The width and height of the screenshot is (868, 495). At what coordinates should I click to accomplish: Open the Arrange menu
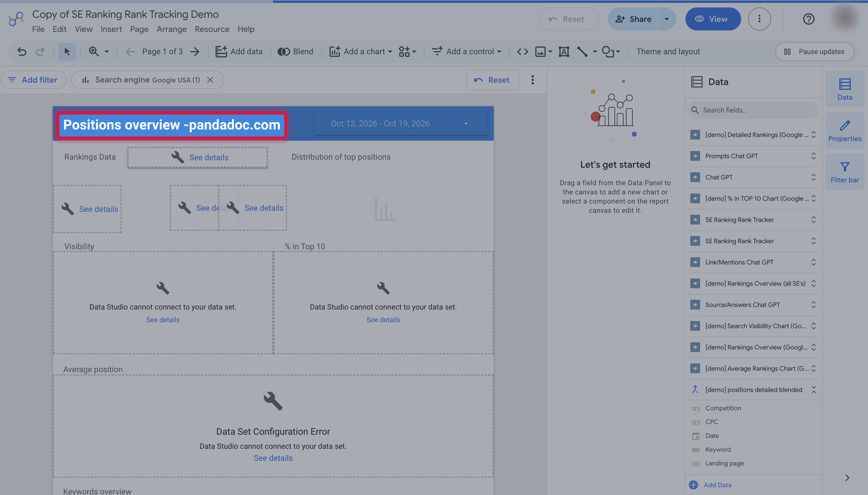coord(171,29)
